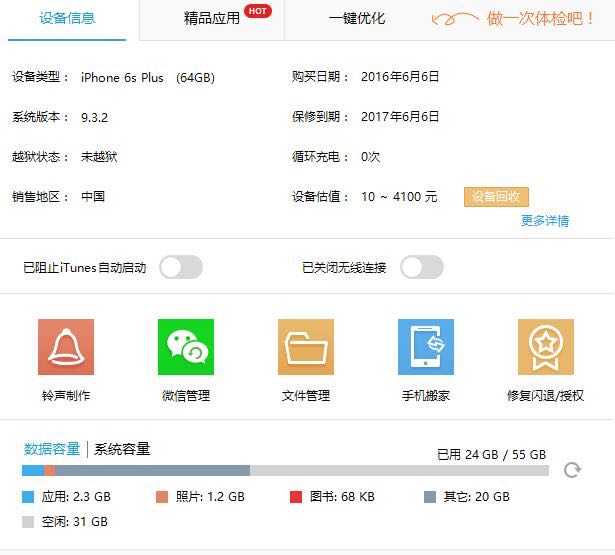Screen dimensions: 615x555
Task: Click the blue 应用 legend swatch
Action: tap(28, 497)
